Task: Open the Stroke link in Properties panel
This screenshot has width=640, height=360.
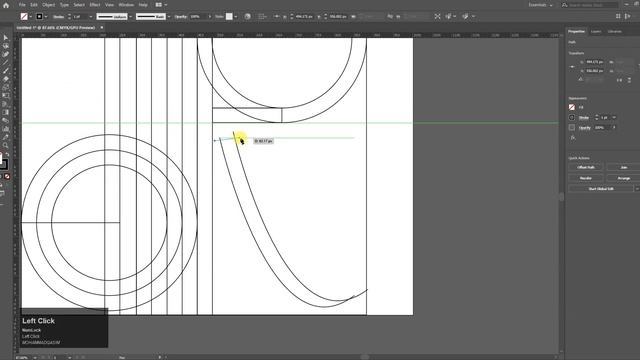Action: (x=584, y=118)
